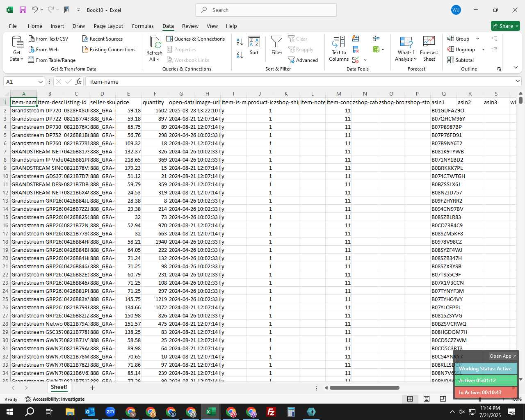525x420 pixels.
Task: Click the Subtotal command
Action: 461,60
